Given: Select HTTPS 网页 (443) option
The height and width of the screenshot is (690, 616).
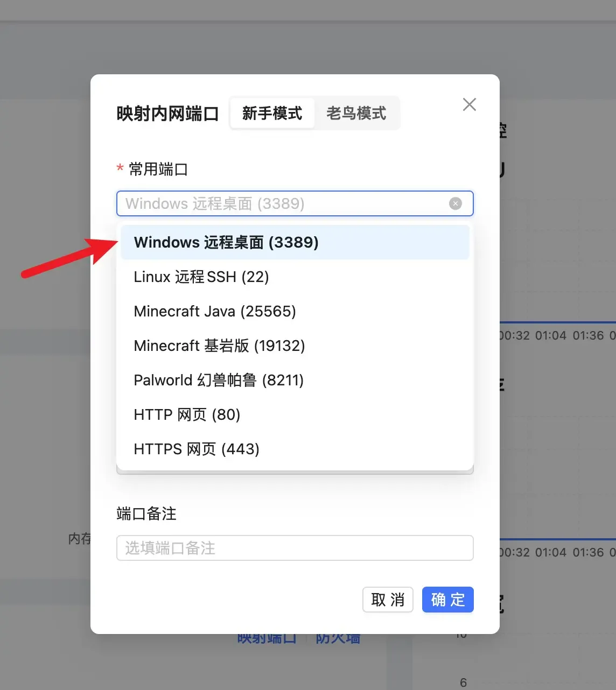Looking at the screenshot, I should (x=196, y=449).
